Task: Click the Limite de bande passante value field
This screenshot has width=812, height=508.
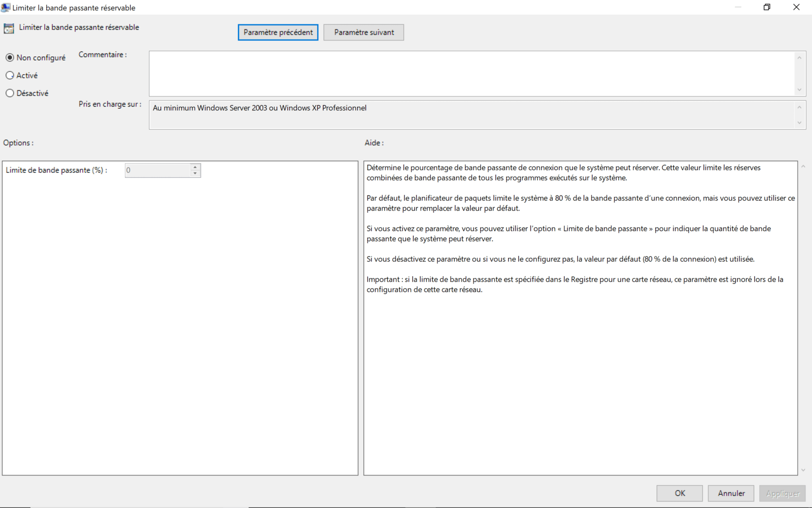Action: coord(157,171)
